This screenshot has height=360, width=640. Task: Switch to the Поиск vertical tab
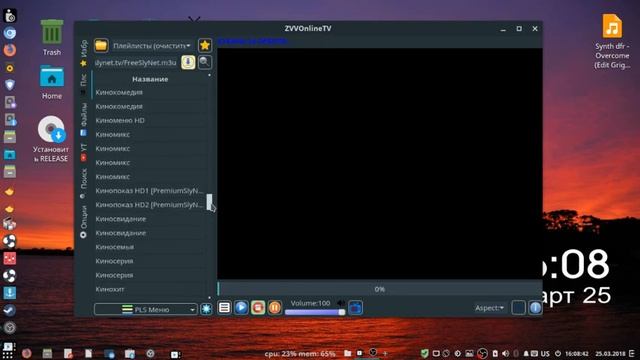coord(83,183)
